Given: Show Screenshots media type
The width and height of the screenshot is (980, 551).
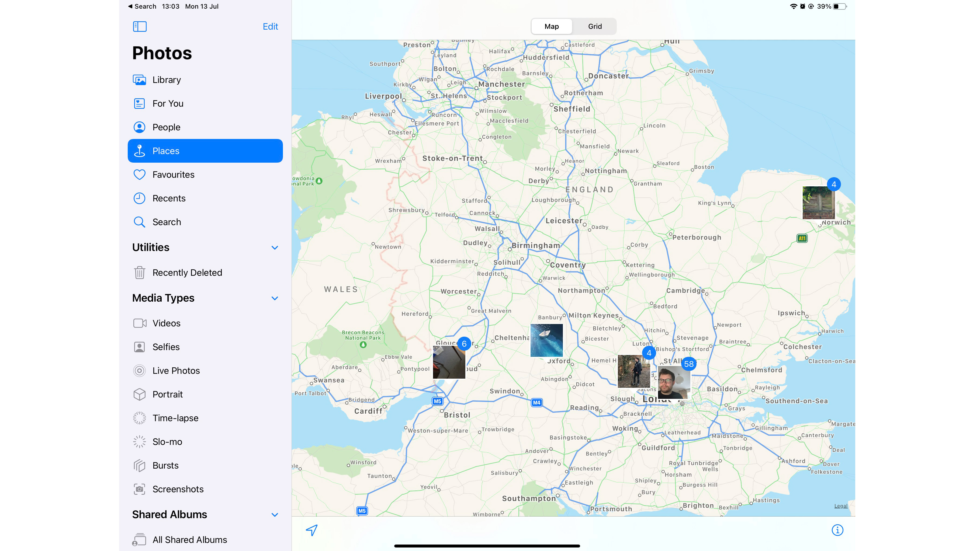Looking at the screenshot, I should pos(205,489).
